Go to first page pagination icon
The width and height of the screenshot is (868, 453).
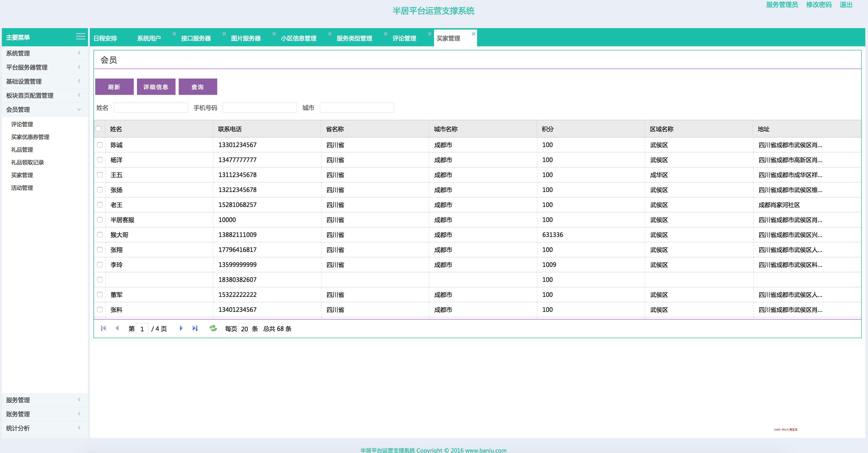point(103,328)
